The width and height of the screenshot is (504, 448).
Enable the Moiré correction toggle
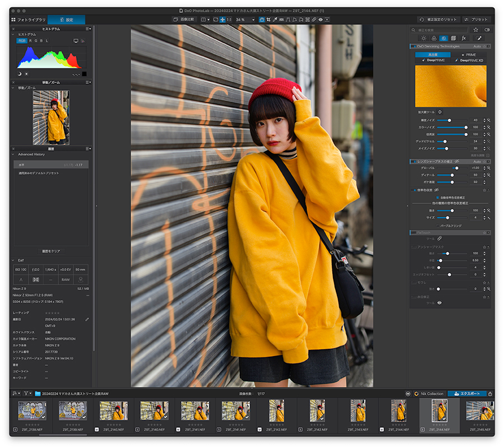pyautogui.click(x=414, y=283)
